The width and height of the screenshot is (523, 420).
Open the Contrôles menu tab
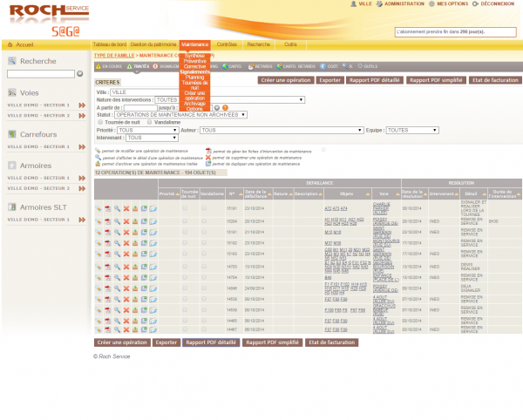point(227,44)
